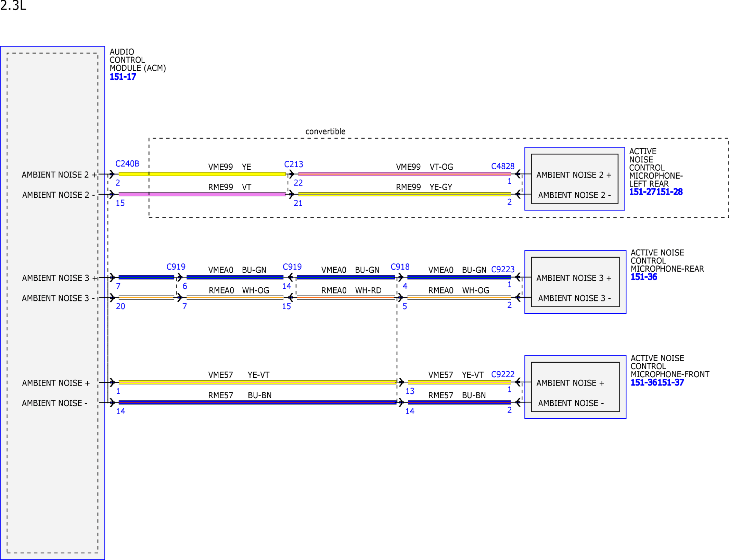Viewport: 729px width, 560px height.
Task: Select connector label C213
Action: click(294, 164)
